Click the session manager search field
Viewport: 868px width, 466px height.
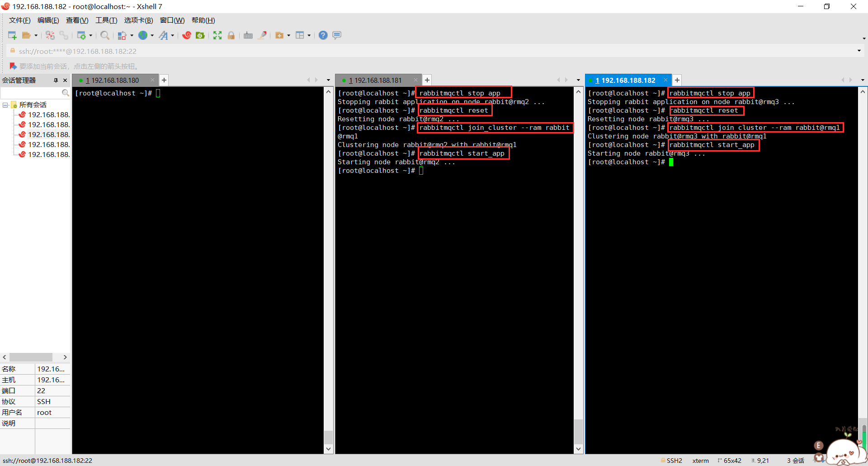pos(32,93)
